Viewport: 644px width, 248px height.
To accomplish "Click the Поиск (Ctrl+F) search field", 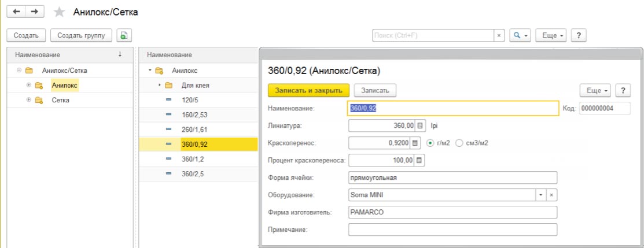I will (433, 35).
